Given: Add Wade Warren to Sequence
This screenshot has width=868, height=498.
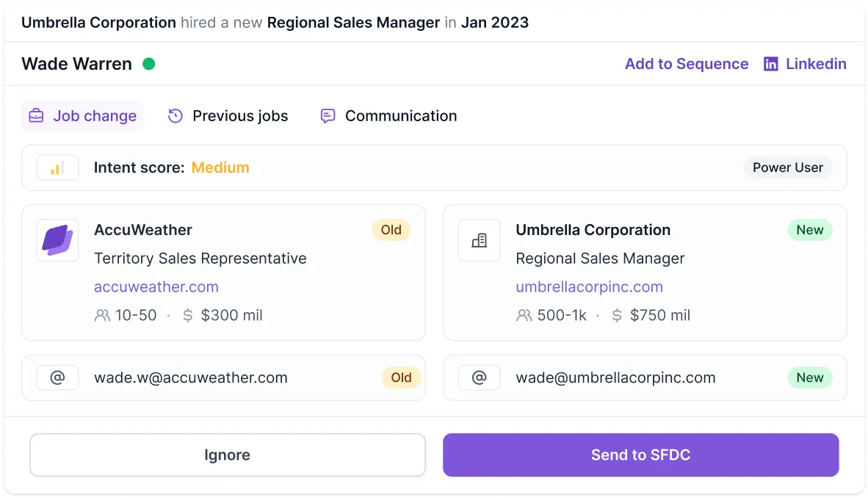Looking at the screenshot, I should pyautogui.click(x=687, y=64).
